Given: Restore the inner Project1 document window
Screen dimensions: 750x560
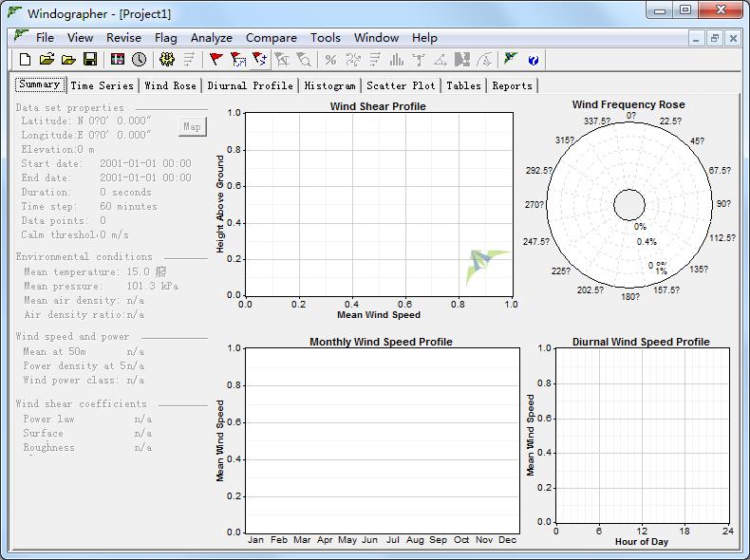Looking at the screenshot, I should [x=714, y=38].
